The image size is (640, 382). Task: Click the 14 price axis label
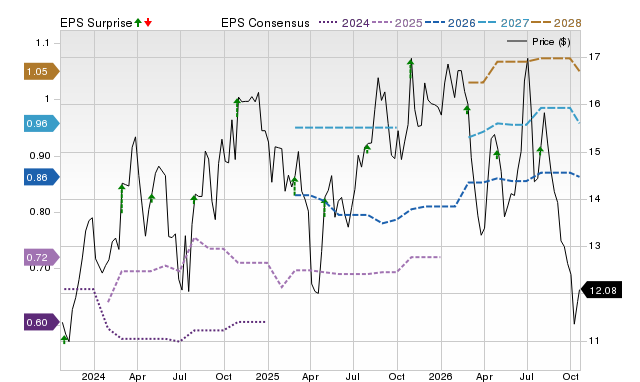point(594,199)
